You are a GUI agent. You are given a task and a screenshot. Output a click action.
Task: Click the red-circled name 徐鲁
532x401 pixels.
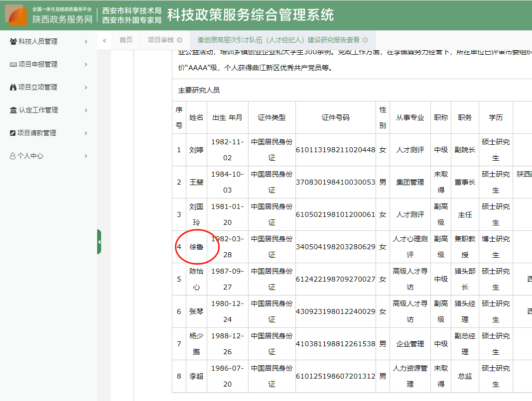coord(196,247)
